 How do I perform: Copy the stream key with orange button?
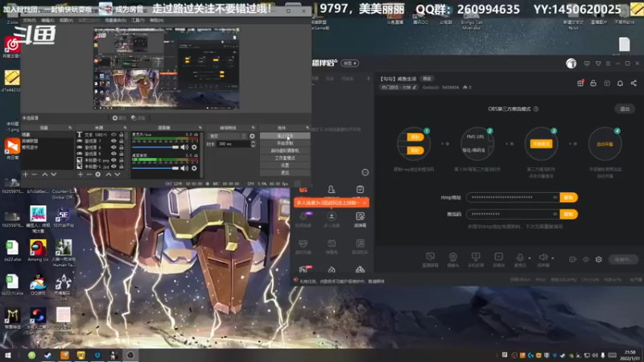click(x=569, y=214)
